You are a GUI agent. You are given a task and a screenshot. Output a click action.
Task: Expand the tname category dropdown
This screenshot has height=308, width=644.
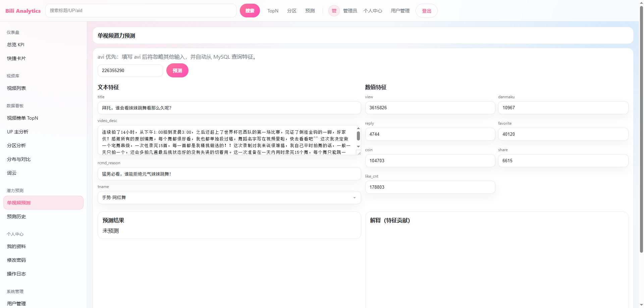(354, 198)
